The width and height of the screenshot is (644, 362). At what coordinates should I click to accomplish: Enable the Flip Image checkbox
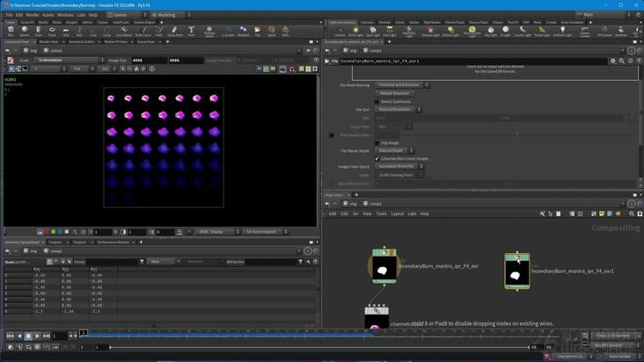(x=377, y=142)
